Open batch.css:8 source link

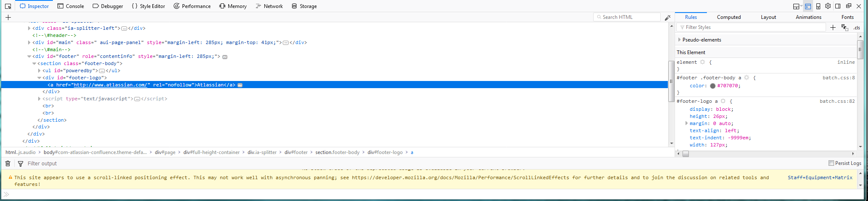838,78
